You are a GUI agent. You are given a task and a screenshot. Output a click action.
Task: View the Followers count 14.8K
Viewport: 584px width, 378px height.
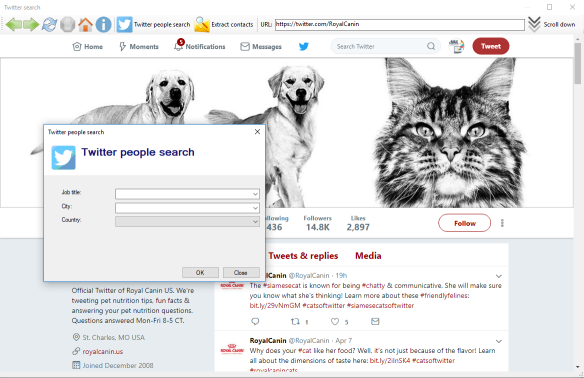pos(317,223)
